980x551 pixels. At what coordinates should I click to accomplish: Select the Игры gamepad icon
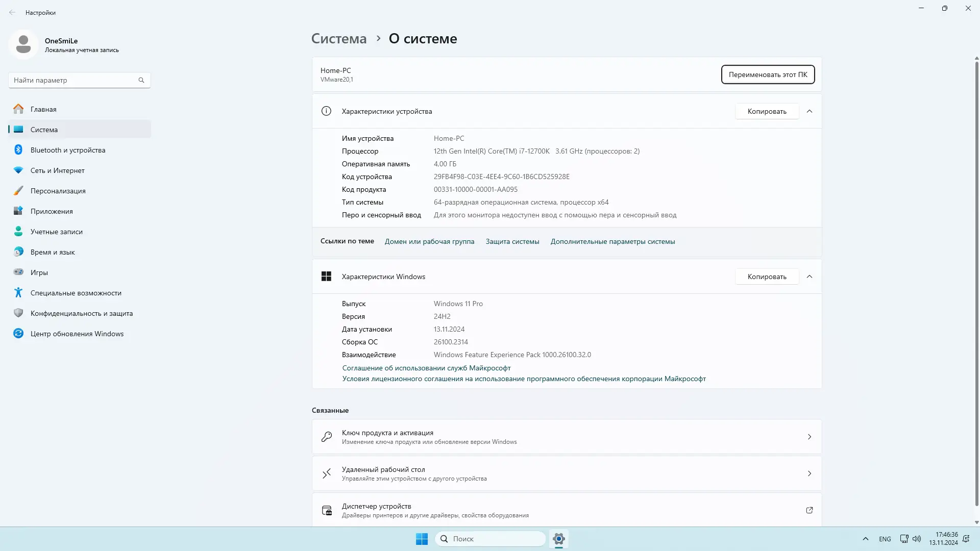pos(18,272)
